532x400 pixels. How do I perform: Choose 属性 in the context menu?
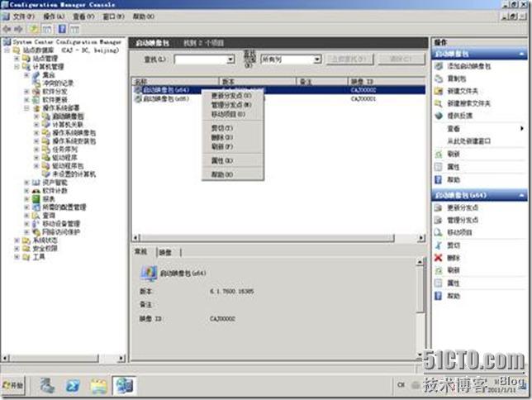tap(231, 160)
